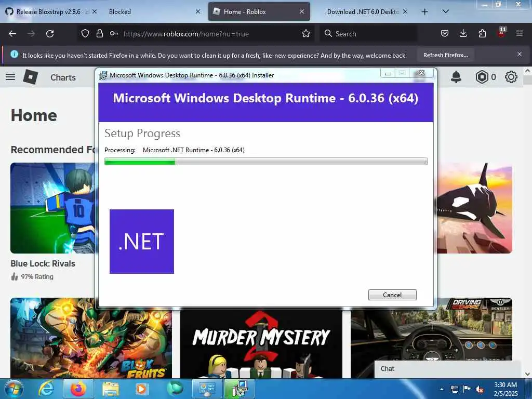532x399 pixels.
Task: Open a new Firefox tab
Action: tap(424, 12)
